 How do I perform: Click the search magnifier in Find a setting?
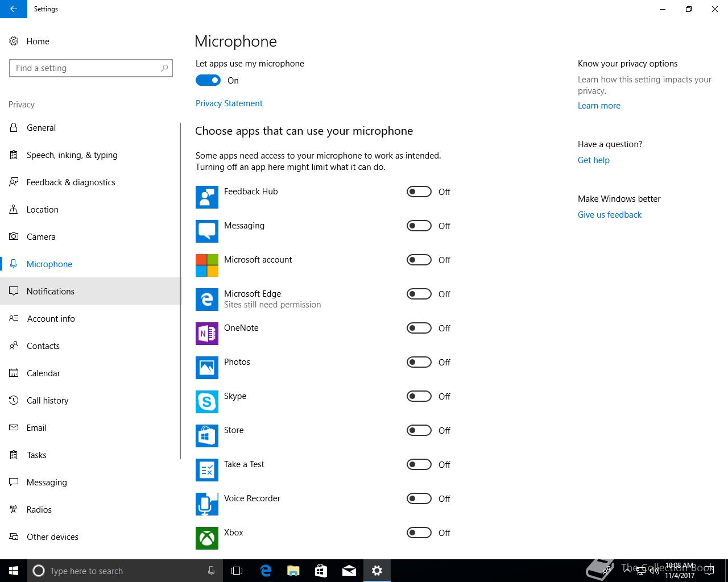[x=164, y=68]
